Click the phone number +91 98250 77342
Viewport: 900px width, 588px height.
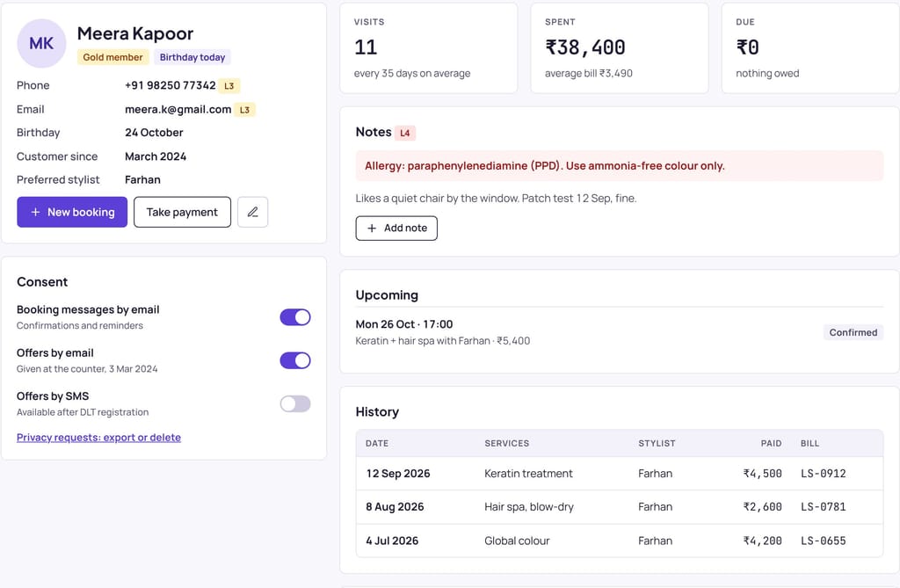[171, 85]
